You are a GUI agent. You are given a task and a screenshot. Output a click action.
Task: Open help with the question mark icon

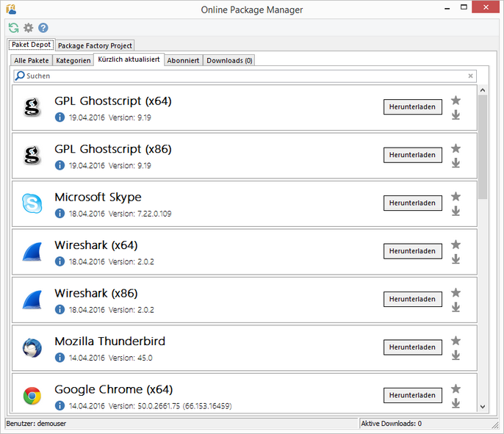(43, 28)
